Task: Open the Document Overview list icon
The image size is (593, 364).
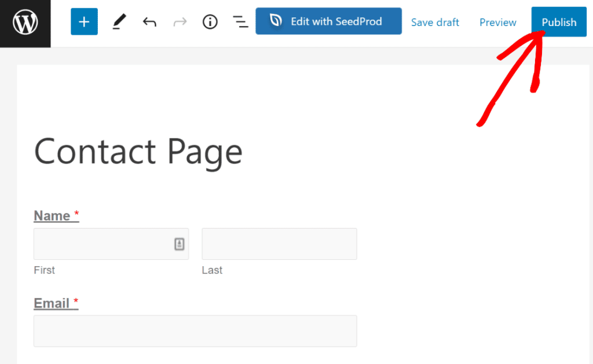Action: (240, 21)
